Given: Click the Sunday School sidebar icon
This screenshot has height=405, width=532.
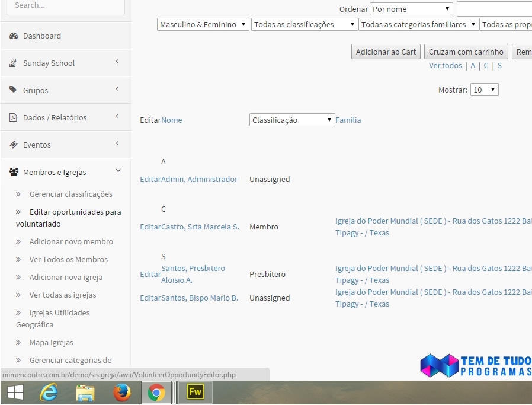Looking at the screenshot, I should pos(14,63).
